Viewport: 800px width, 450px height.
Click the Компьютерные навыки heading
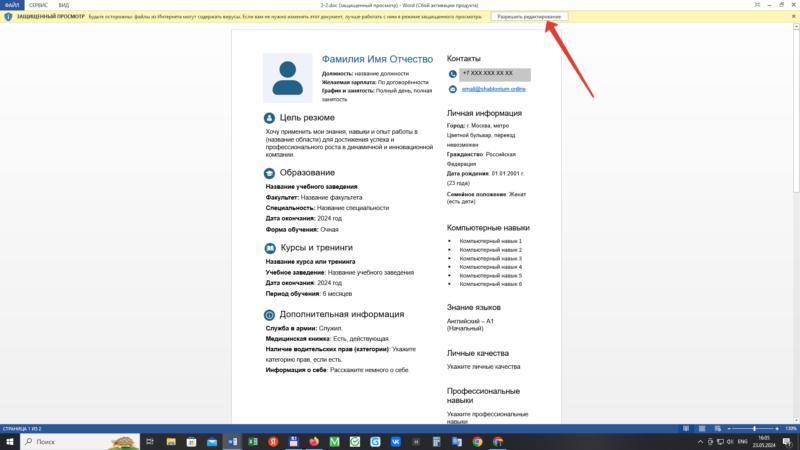click(x=488, y=228)
